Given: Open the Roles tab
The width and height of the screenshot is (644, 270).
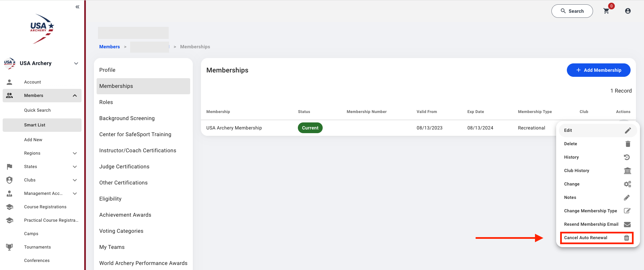Looking at the screenshot, I should (x=143, y=102).
